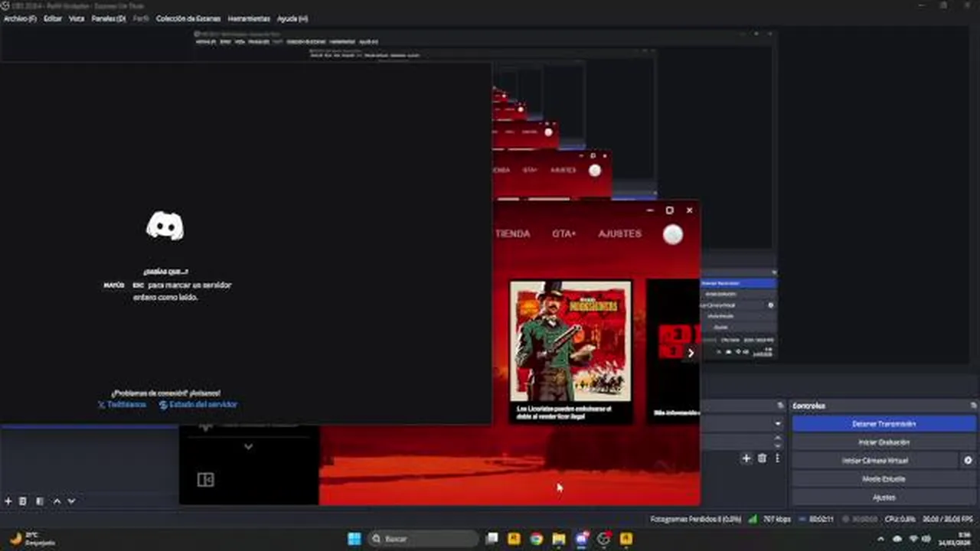
Task: Open the Moonshiners news card thumbnail
Action: point(571,341)
